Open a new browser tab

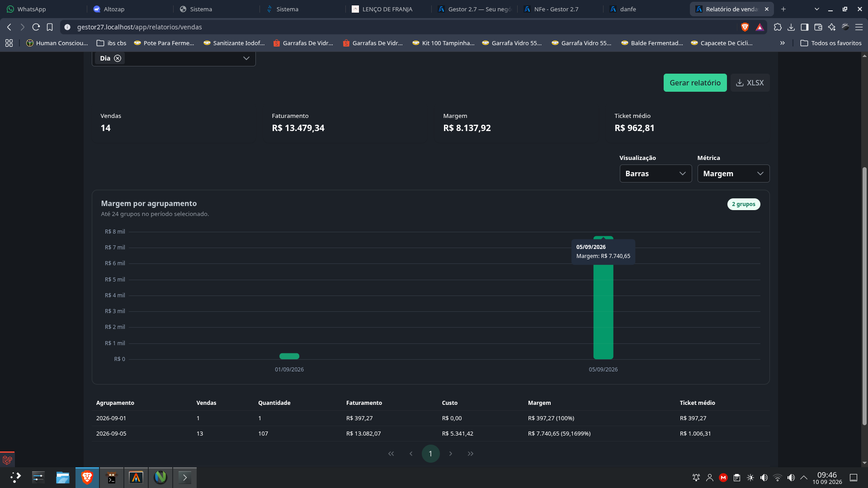tap(783, 9)
